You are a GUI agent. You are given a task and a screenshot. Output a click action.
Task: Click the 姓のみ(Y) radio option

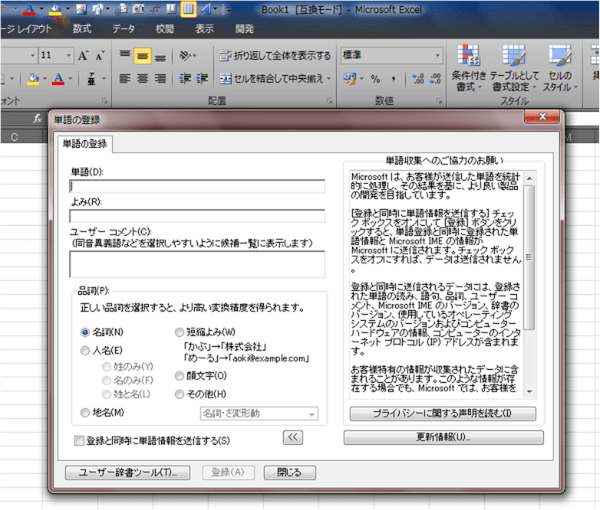point(106,367)
